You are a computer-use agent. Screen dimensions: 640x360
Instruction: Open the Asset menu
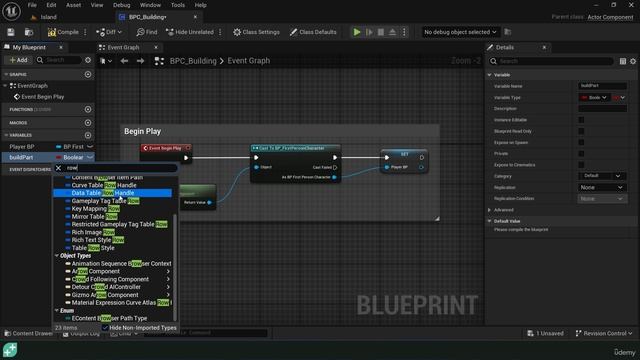tap(73, 5)
